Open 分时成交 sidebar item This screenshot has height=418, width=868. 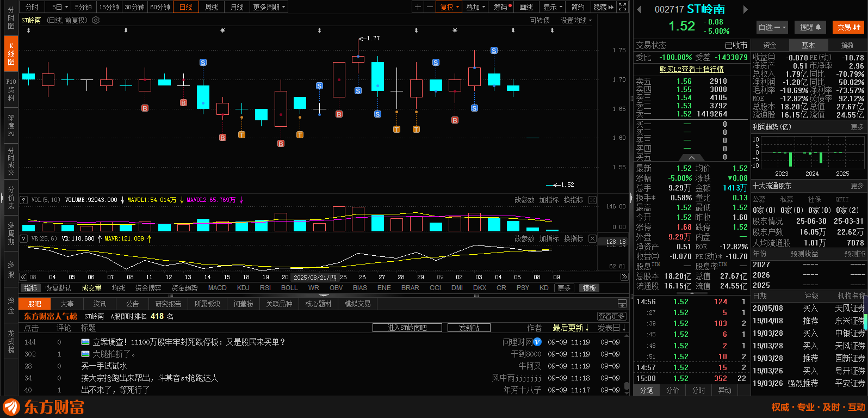11,162
